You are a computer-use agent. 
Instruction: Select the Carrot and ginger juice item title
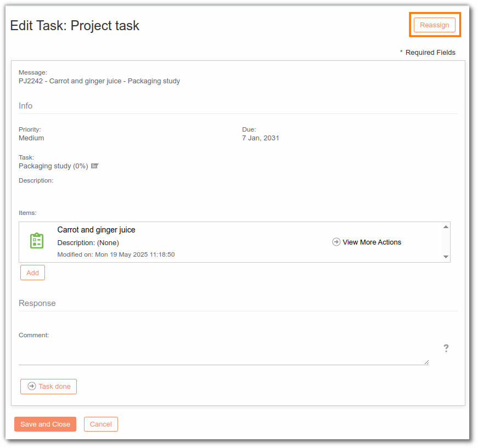point(97,230)
